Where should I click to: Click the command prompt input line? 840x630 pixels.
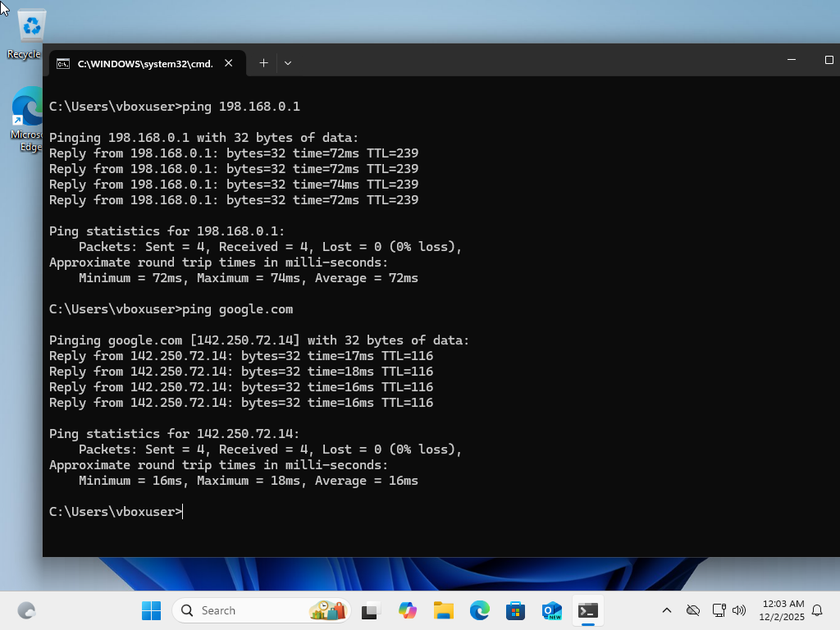(184, 511)
